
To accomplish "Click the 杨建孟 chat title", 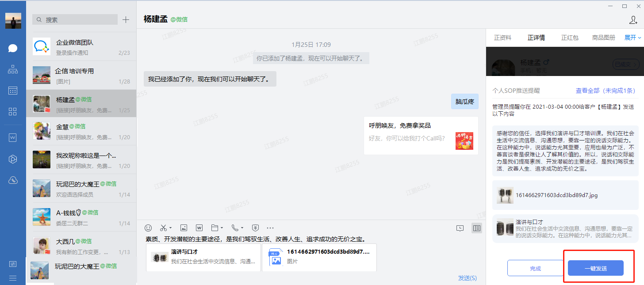I will 156,19.
